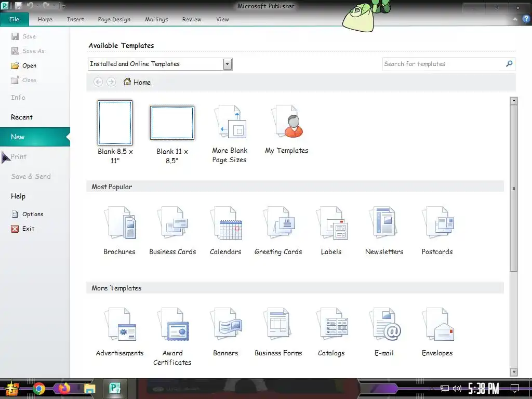The width and height of the screenshot is (532, 399).
Task: Open the Advertisements template category
Action: pos(119,332)
